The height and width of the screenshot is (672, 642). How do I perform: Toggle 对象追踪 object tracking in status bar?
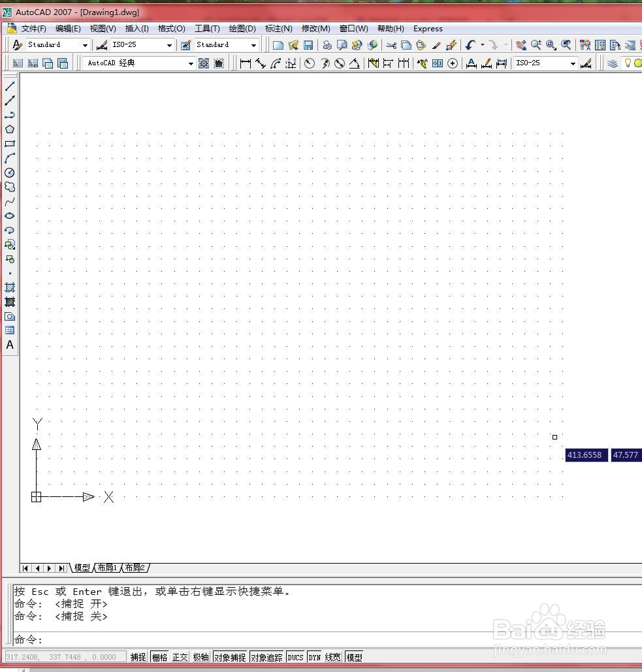tap(266, 657)
